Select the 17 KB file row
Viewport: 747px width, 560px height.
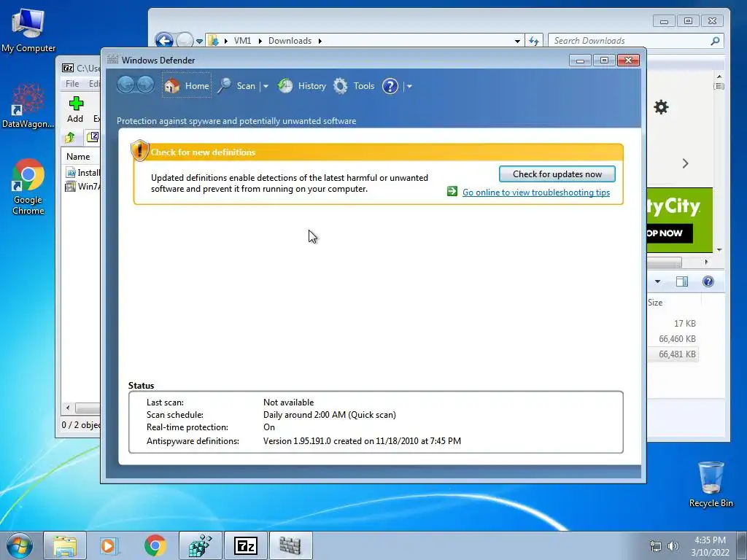[x=673, y=323]
